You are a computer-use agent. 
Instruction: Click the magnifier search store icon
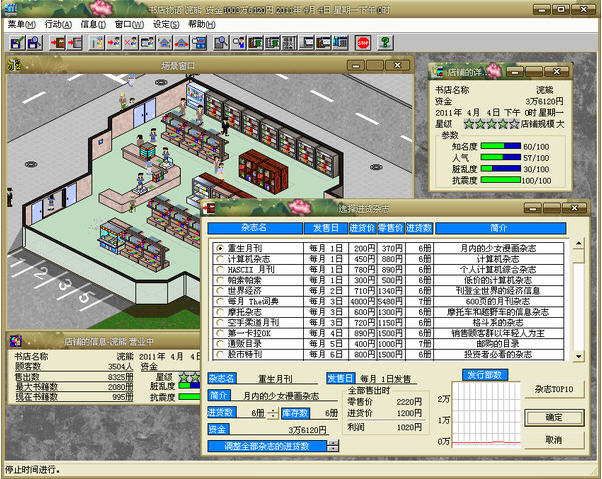222,43
